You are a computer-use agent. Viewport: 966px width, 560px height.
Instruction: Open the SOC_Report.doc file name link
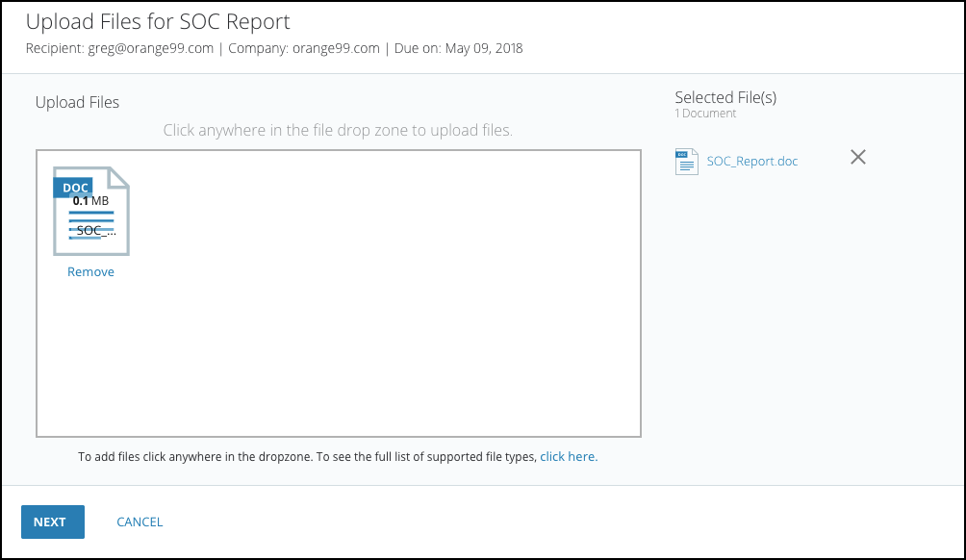coord(751,162)
